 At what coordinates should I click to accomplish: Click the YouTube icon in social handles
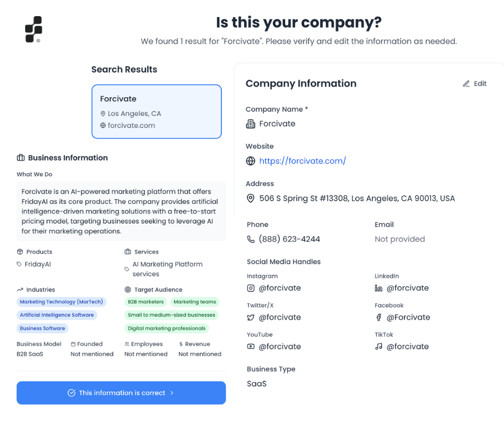[x=250, y=347]
